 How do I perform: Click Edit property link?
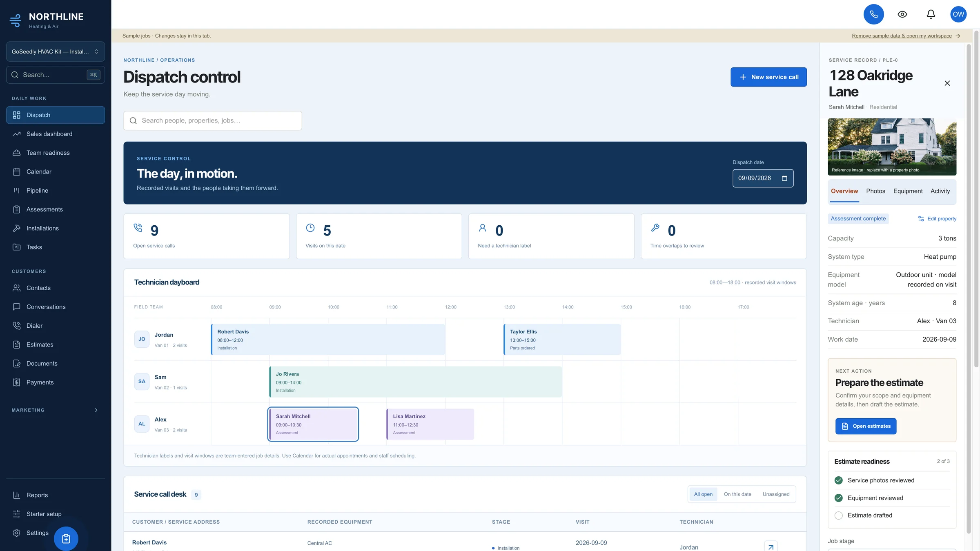click(x=937, y=219)
